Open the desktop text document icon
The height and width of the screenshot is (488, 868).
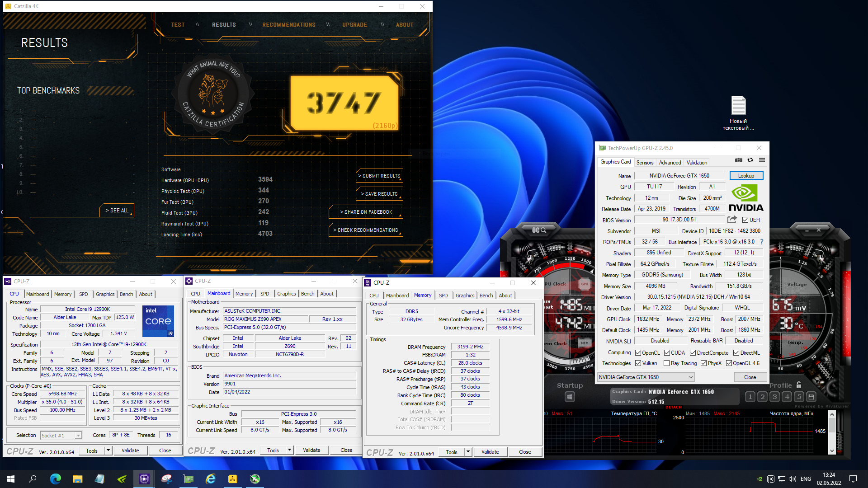click(x=738, y=113)
